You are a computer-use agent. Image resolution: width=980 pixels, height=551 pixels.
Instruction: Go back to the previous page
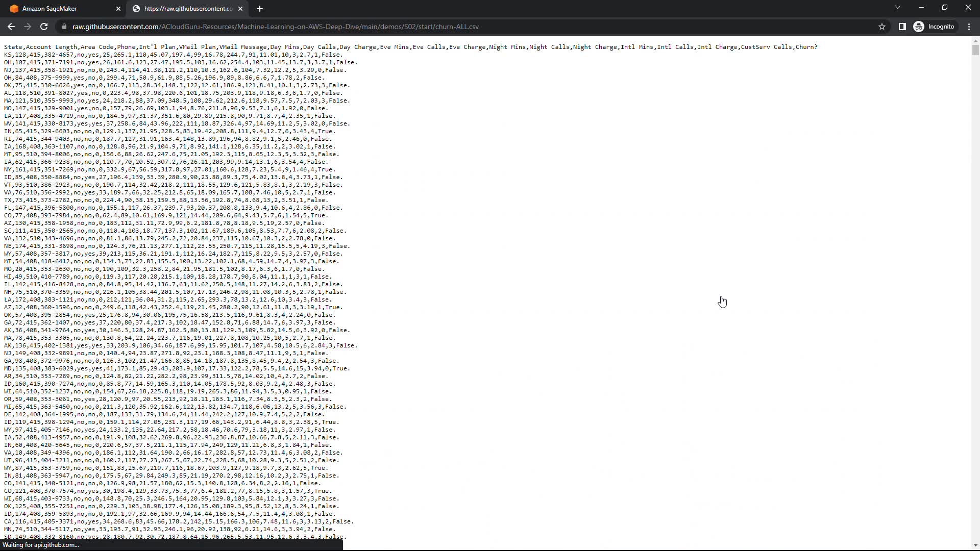pyautogui.click(x=11, y=27)
